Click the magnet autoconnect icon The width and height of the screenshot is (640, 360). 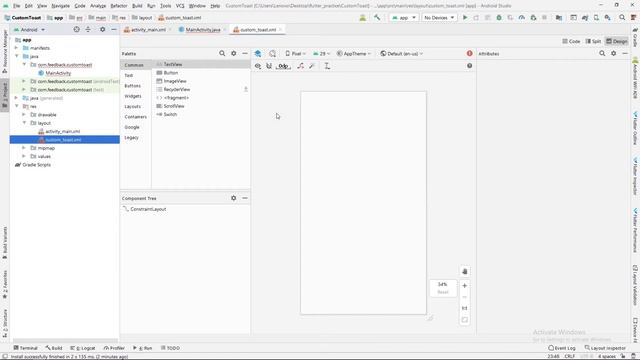(269, 66)
